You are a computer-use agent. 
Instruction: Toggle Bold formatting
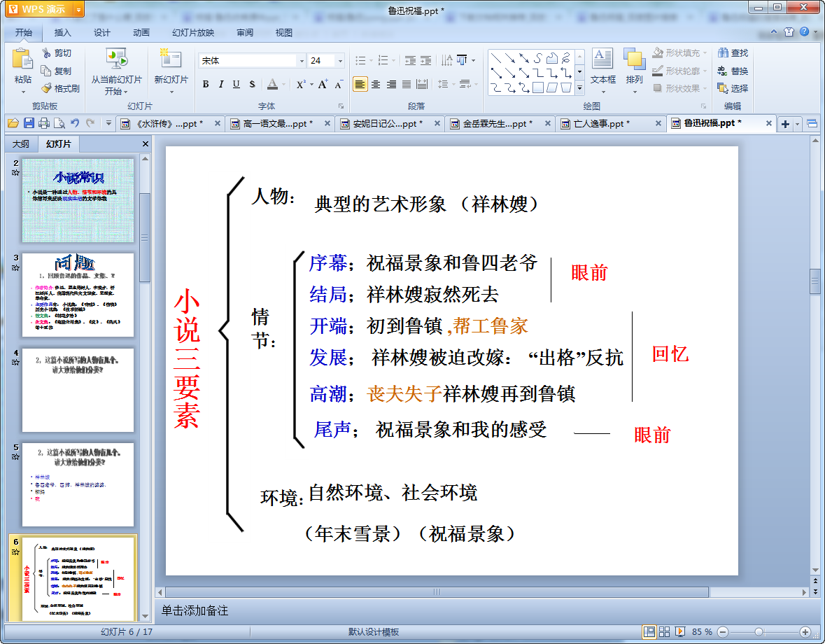206,84
